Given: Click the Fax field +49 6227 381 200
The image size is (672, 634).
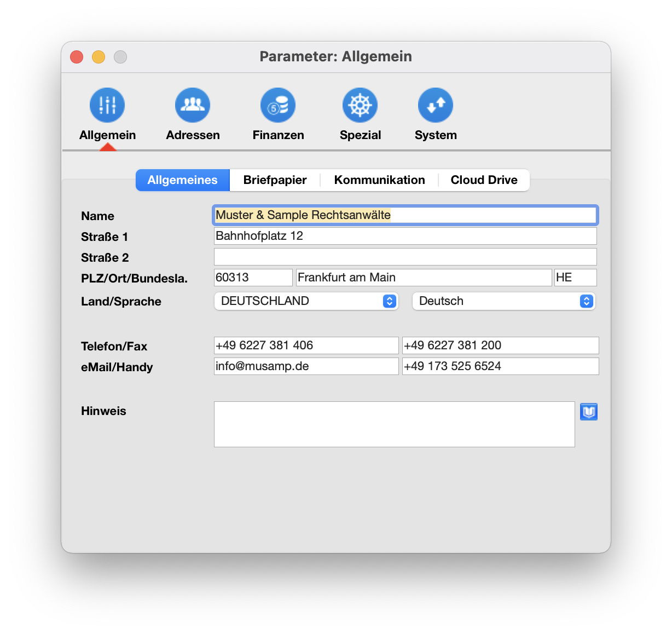Looking at the screenshot, I should pyautogui.click(x=501, y=345).
